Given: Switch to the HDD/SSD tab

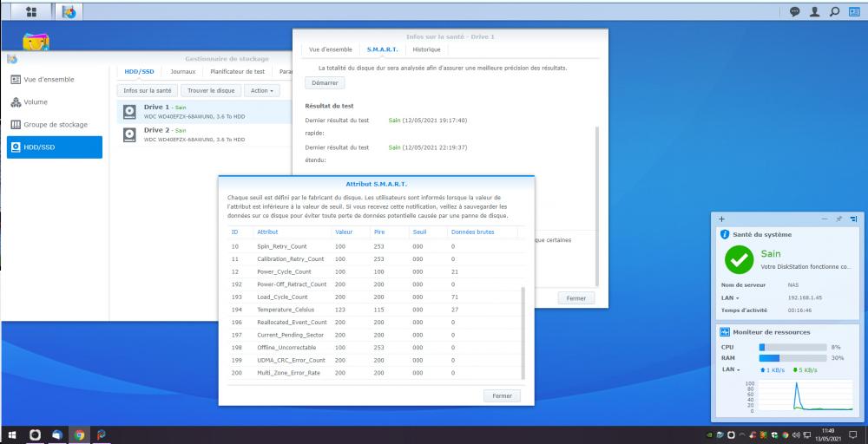Looking at the screenshot, I should pos(139,72).
